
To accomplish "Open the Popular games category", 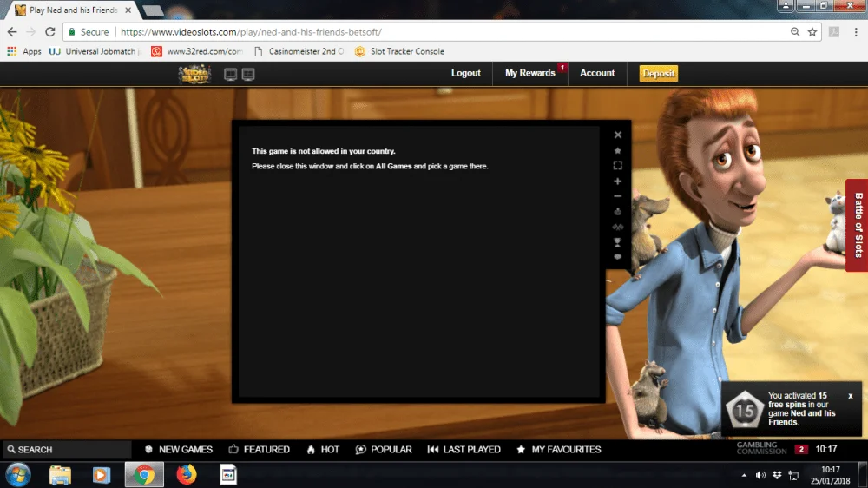I will coord(384,449).
